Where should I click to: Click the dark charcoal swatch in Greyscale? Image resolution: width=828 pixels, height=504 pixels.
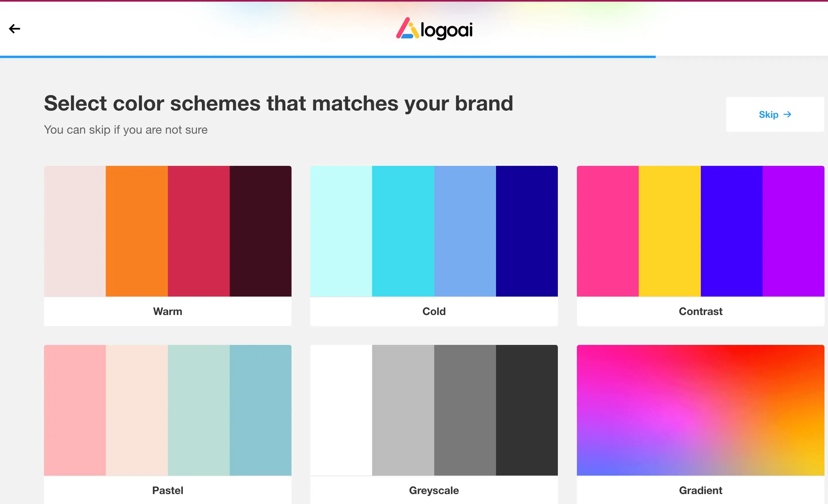pos(527,410)
